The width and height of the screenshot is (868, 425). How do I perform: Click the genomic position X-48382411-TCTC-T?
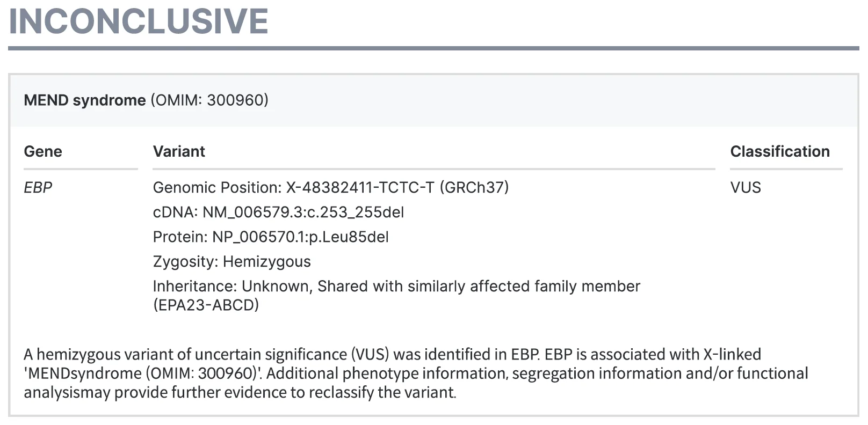pyautogui.click(x=360, y=188)
